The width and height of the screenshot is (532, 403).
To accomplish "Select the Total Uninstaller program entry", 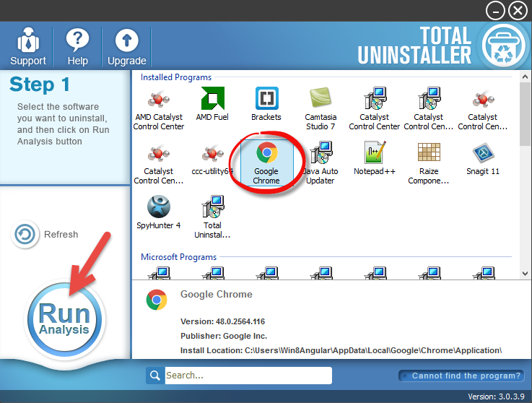I will [x=212, y=217].
